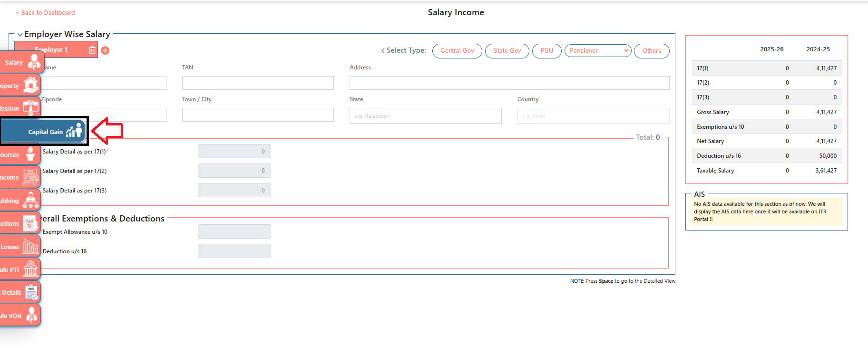868x346 pixels.
Task: Choose State Gov employer type
Action: coord(507,51)
